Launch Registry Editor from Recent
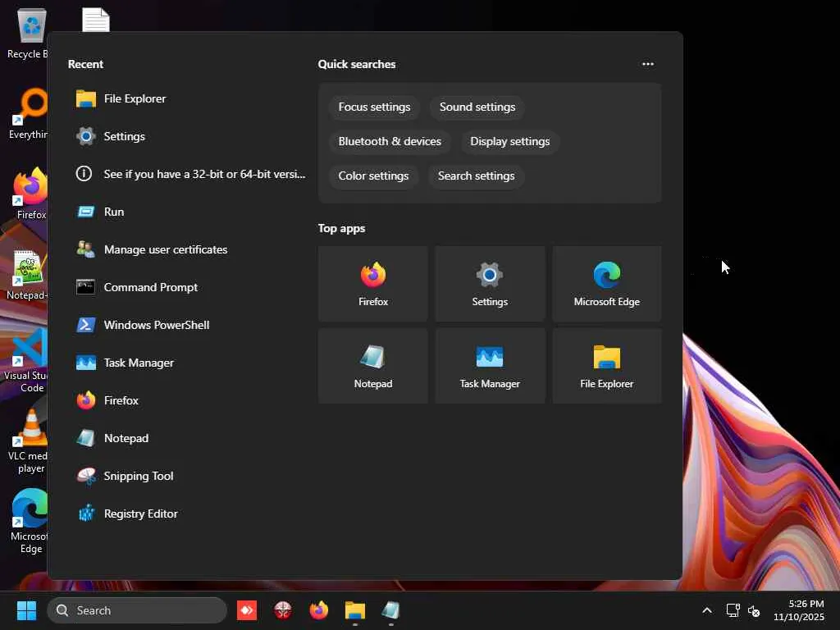840x630 pixels. (x=186, y=514)
